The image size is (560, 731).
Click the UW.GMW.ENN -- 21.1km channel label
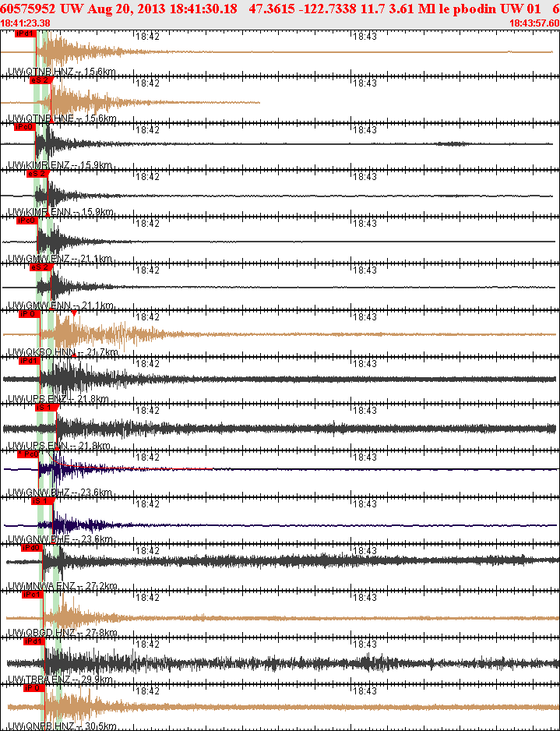click(x=61, y=305)
